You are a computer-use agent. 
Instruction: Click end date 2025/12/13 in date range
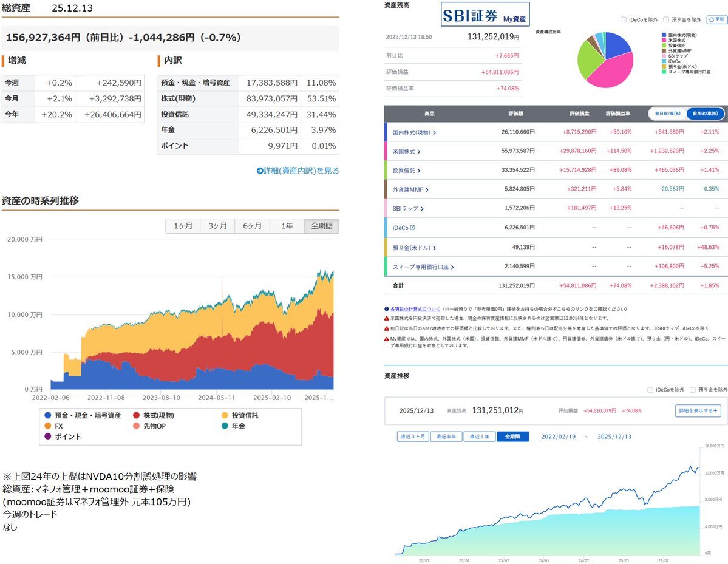coord(614,437)
